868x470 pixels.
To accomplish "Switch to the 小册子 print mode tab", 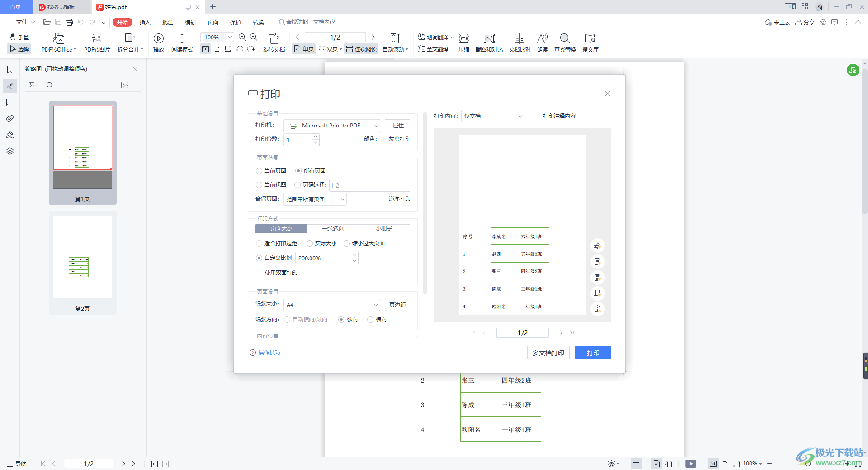I will [384, 229].
